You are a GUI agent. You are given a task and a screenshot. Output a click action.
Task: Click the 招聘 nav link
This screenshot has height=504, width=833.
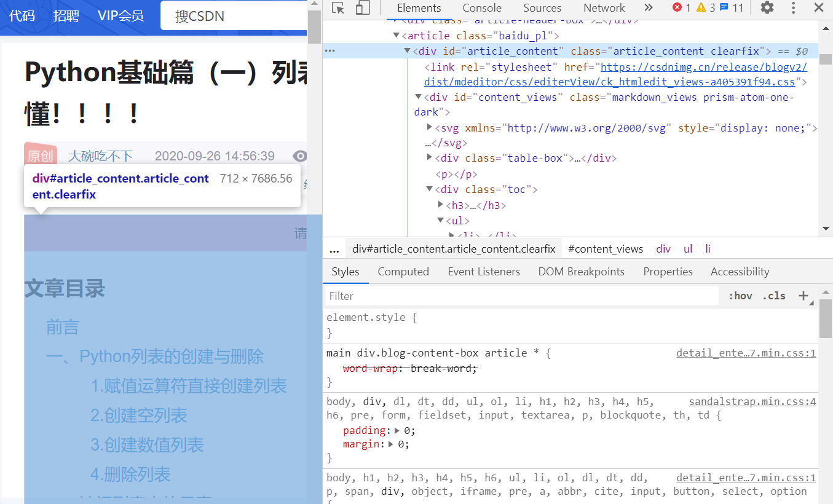click(66, 15)
